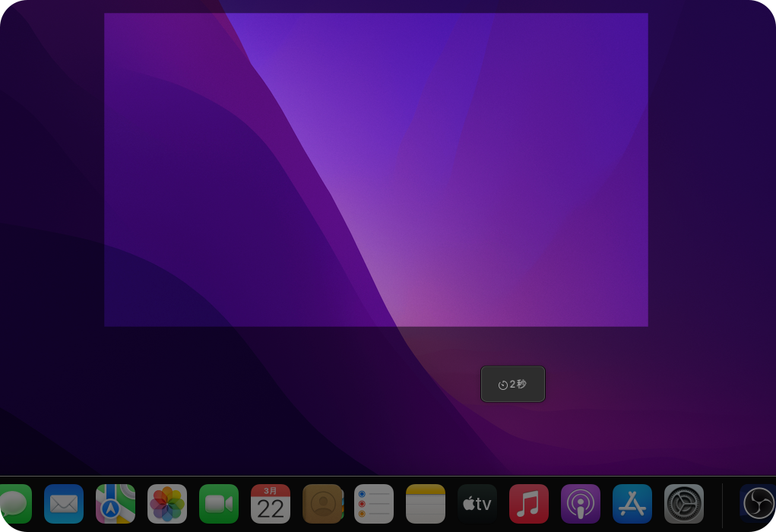The height and width of the screenshot is (532, 776).
Task: Open the Notes app
Action: click(426, 504)
